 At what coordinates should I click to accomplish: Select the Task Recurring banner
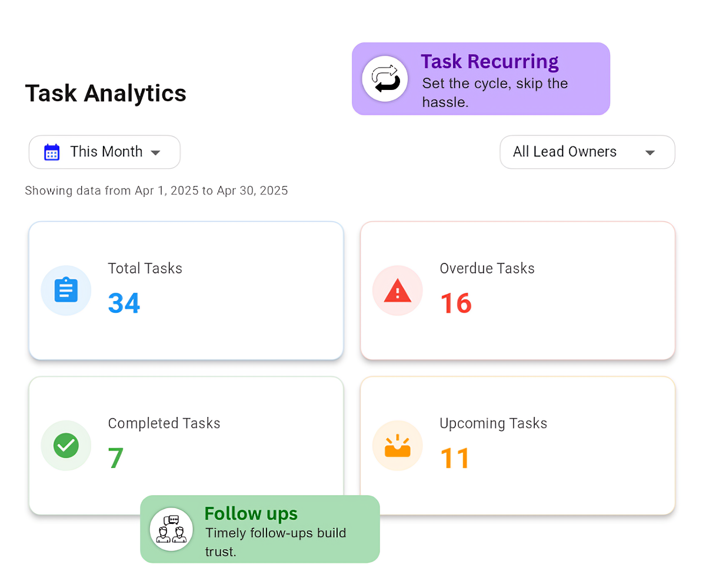click(481, 78)
